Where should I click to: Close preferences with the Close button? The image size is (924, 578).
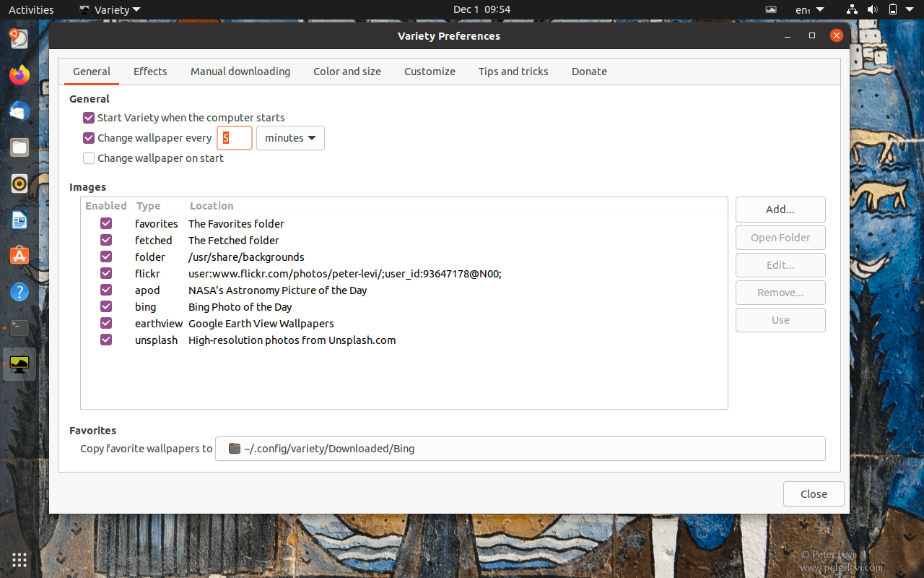pyautogui.click(x=814, y=494)
